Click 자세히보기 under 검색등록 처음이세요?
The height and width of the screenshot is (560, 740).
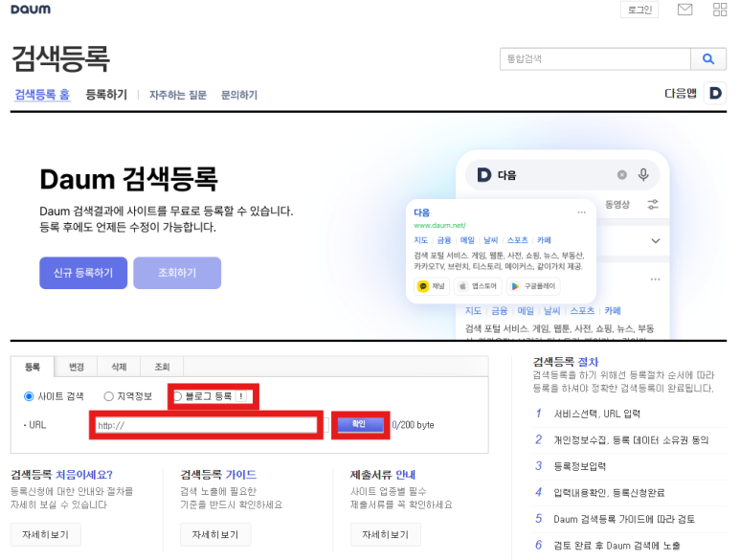[45, 534]
